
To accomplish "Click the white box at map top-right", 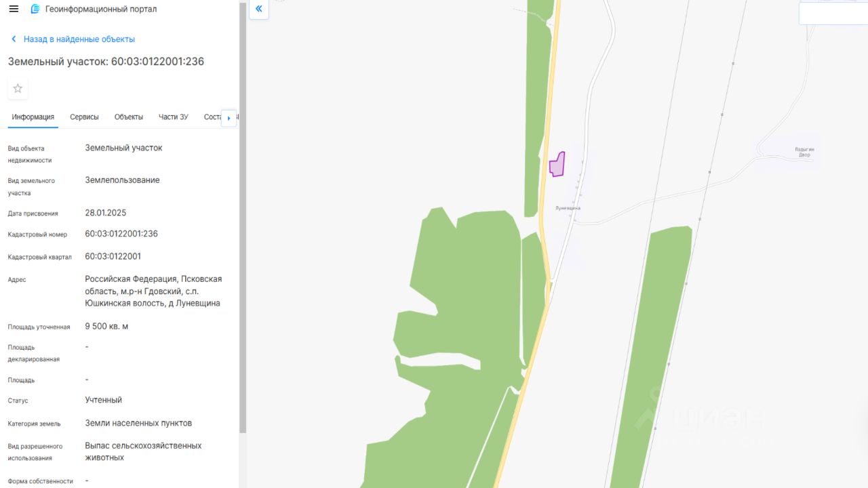I will click(x=833, y=12).
